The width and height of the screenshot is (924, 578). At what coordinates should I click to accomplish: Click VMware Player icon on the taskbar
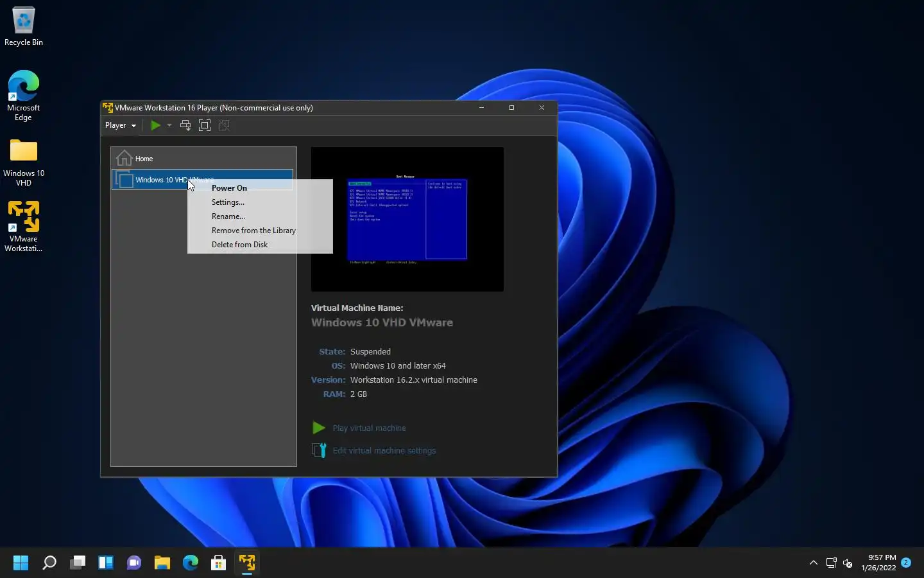pos(247,563)
